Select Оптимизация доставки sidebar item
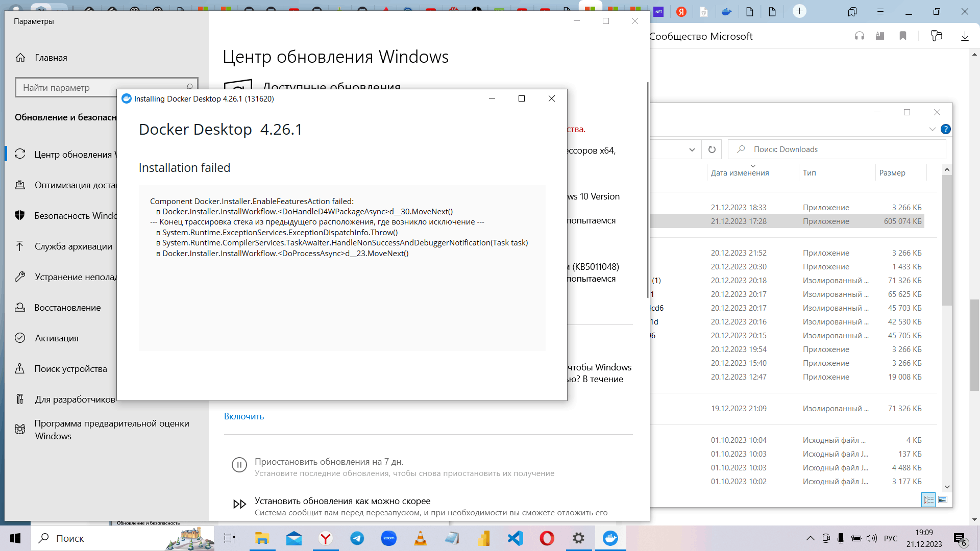Viewport: 980px width, 551px height. coord(66,185)
